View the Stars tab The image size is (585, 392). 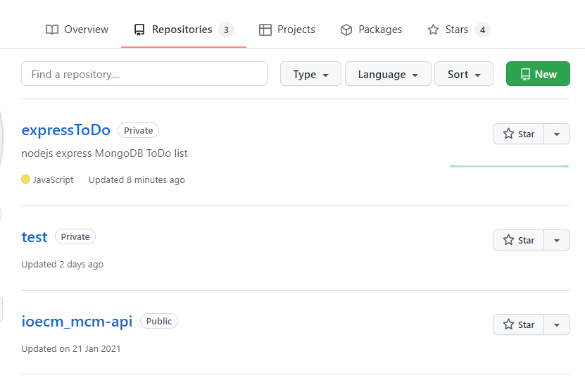point(458,30)
